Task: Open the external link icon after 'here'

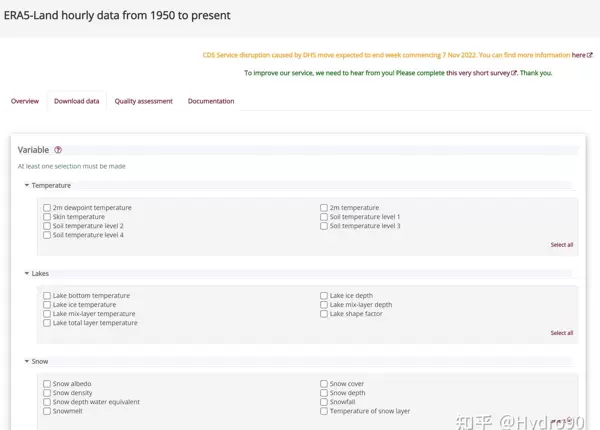Action: click(588, 56)
